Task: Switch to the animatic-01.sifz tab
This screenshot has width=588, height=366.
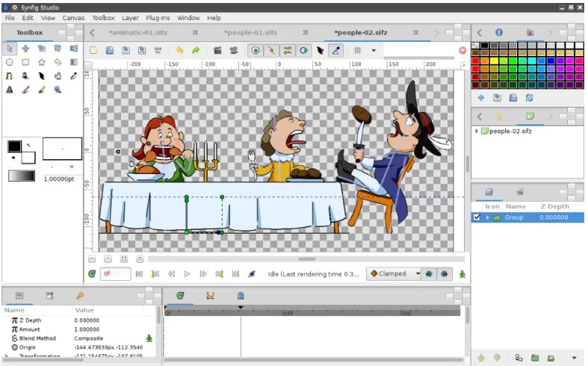Action: [137, 33]
